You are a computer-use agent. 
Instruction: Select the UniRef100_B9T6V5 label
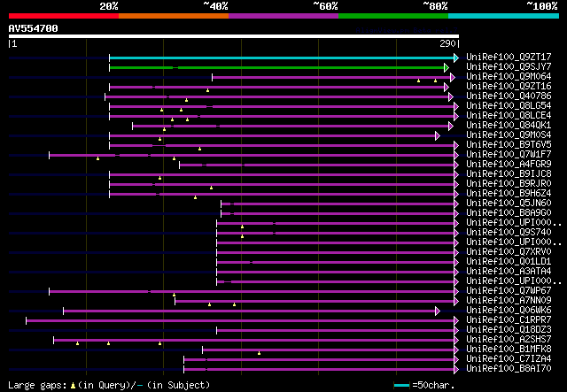[509, 145]
